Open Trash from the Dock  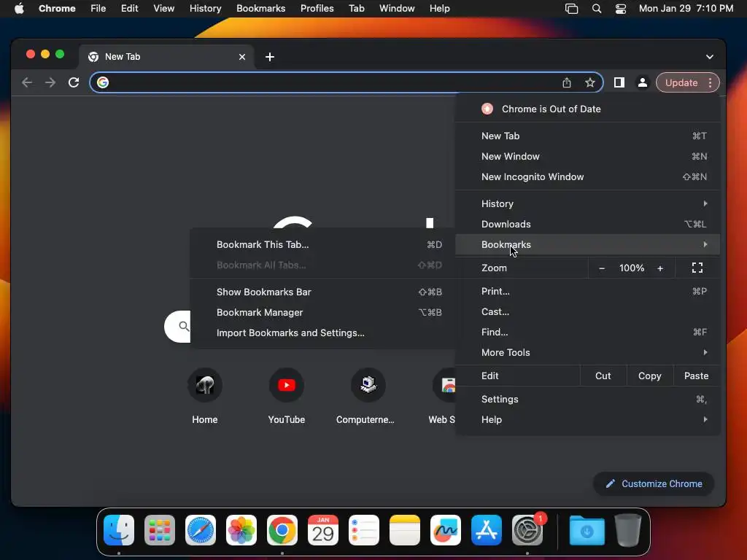pos(628,530)
